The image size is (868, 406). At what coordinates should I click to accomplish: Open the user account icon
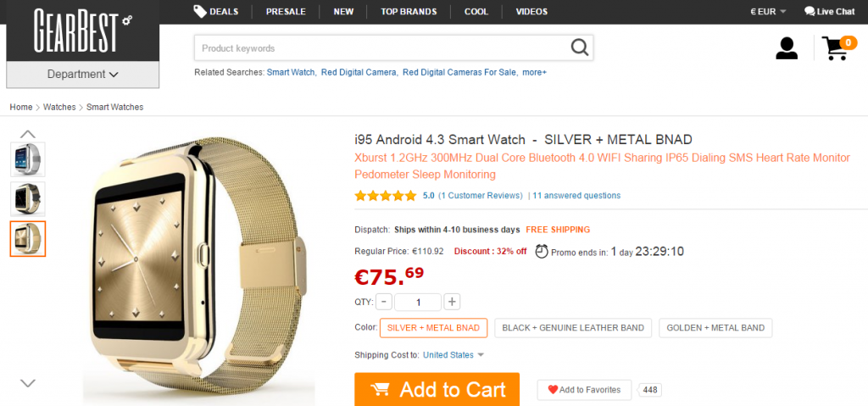pos(787,48)
